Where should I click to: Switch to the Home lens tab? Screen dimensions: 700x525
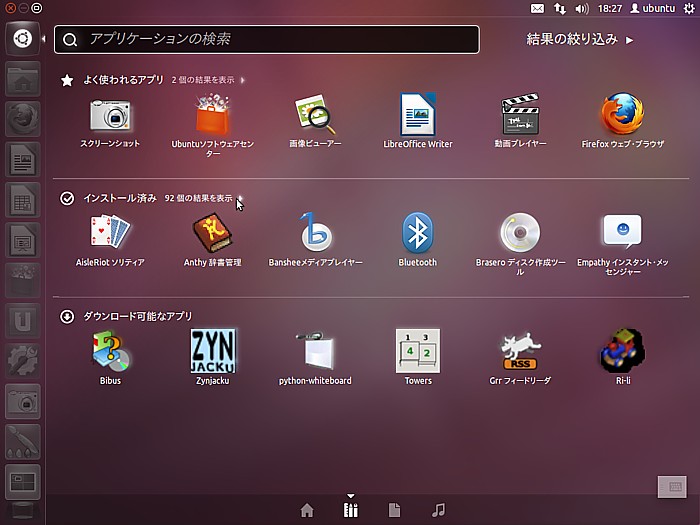[307, 510]
